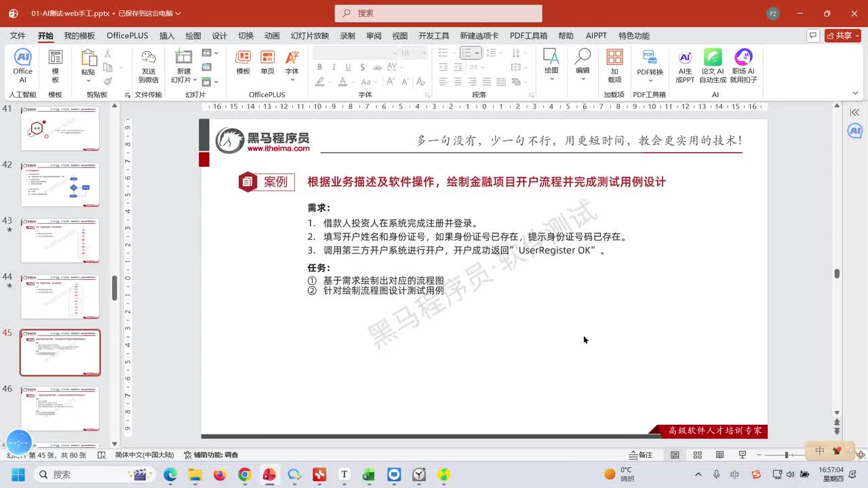Viewport: 868px width, 488px height.
Task: Open the 共享 share dropdown
Action: click(843, 35)
